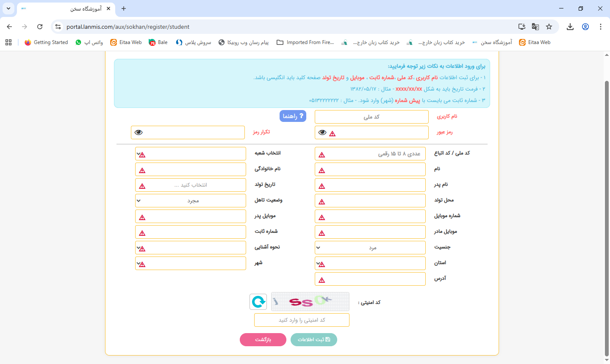Toggle the browser bookmark star
Image resolution: width=610 pixels, height=364 pixels.
[x=549, y=26]
